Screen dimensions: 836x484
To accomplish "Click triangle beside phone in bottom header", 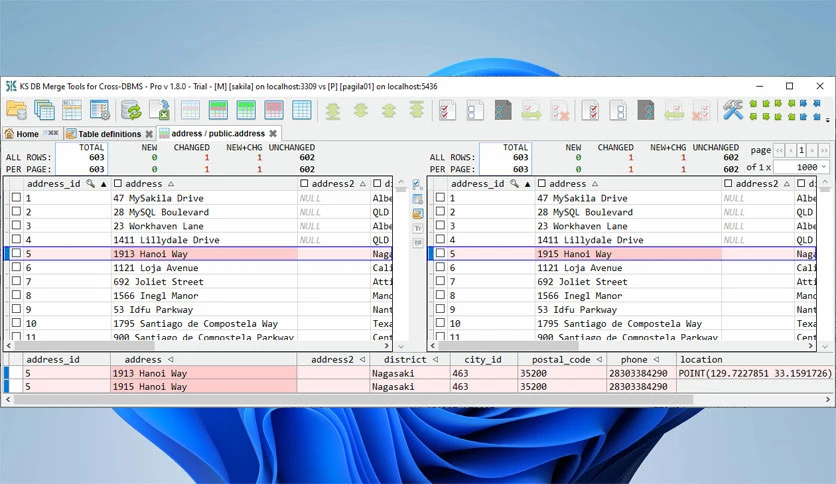I will (x=656, y=360).
